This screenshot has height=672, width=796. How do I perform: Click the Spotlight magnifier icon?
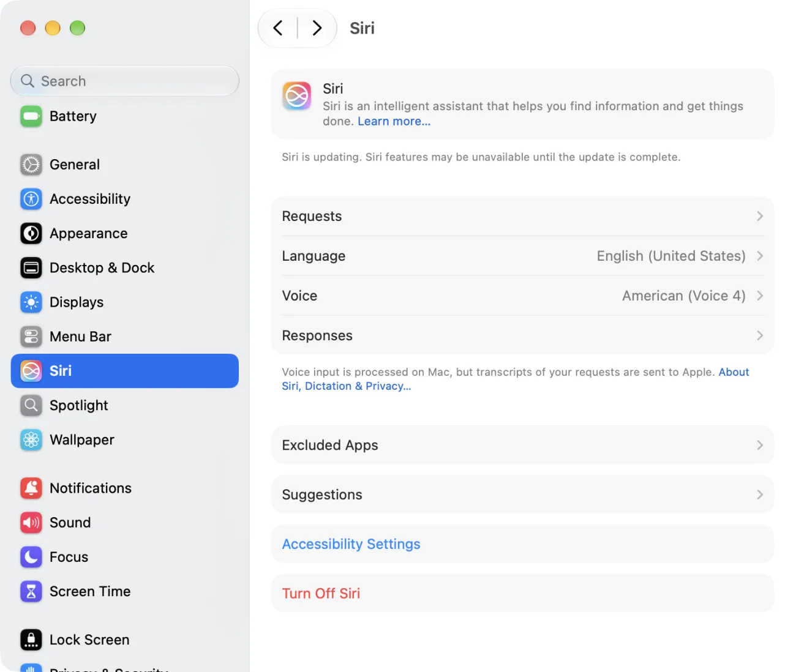click(31, 405)
